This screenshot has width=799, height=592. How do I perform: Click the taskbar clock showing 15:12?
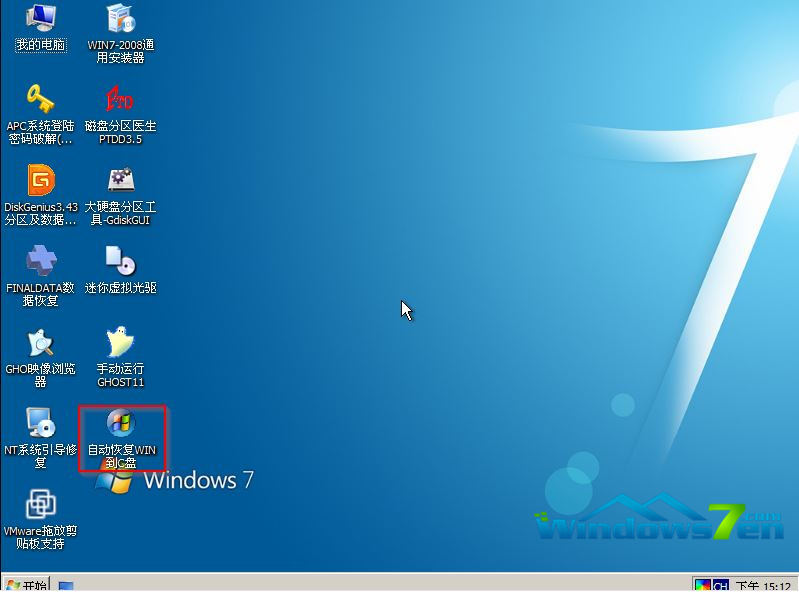[x=763, y=586]
